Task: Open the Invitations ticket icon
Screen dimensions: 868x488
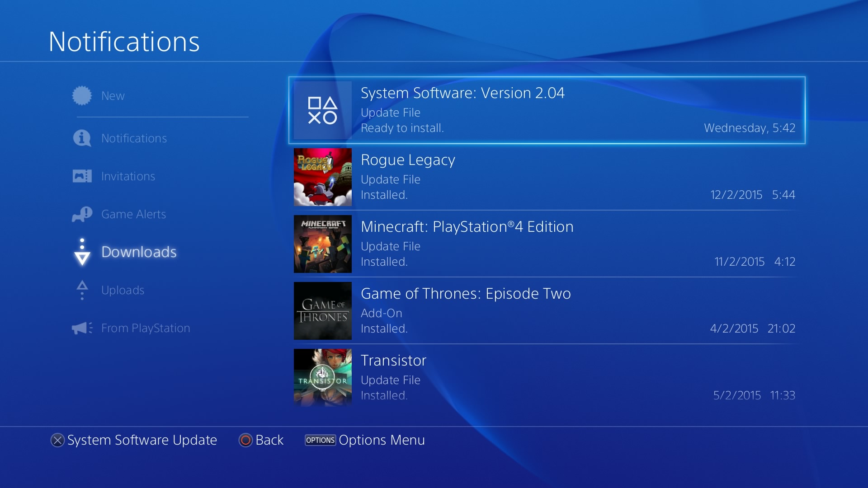Action: 82,176
